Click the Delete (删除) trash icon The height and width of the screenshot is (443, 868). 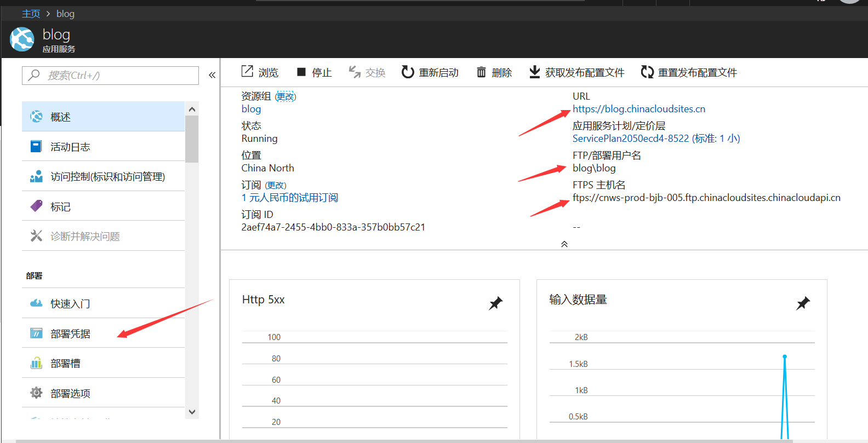(x=481, y=72)
